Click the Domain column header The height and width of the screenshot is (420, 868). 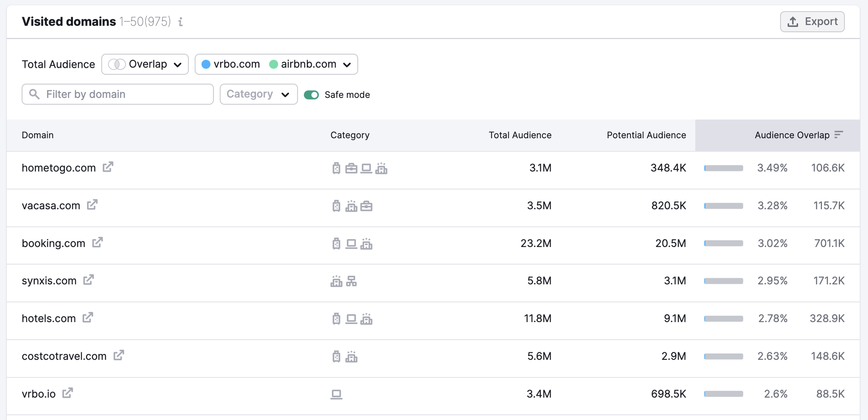click(38, 135)
